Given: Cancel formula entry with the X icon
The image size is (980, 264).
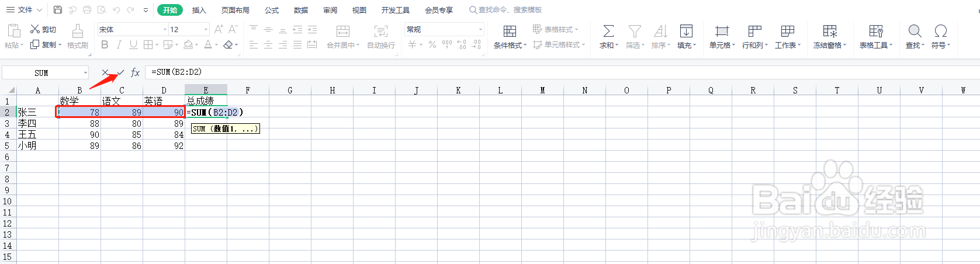Looking at the screenshot, I should tap(105, 72).
